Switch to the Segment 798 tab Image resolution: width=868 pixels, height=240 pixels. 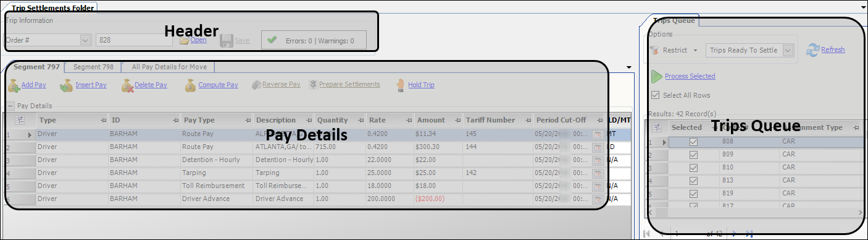click(93, 67)
